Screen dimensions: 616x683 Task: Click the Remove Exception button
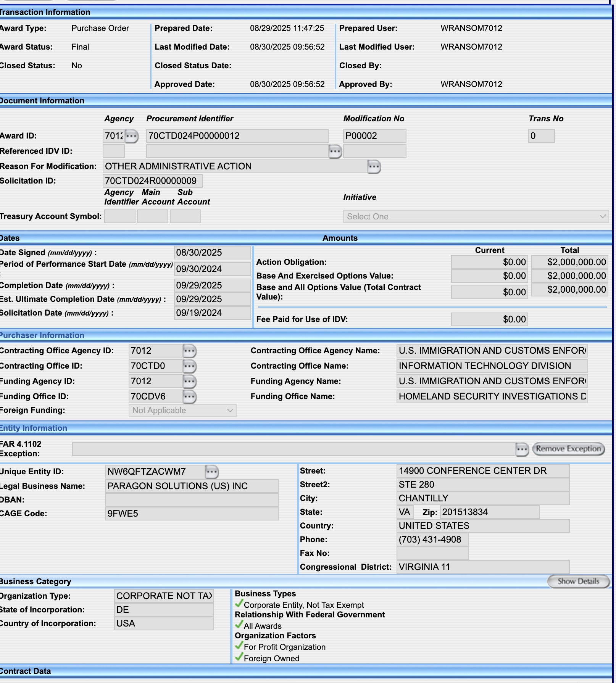coord(569,449)
